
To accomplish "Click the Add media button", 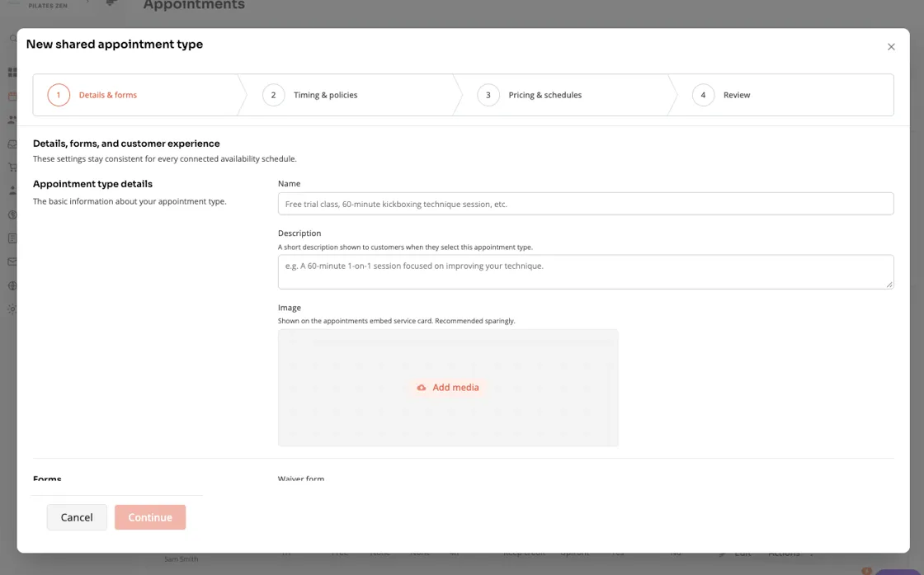I will (x=448, y=387).
